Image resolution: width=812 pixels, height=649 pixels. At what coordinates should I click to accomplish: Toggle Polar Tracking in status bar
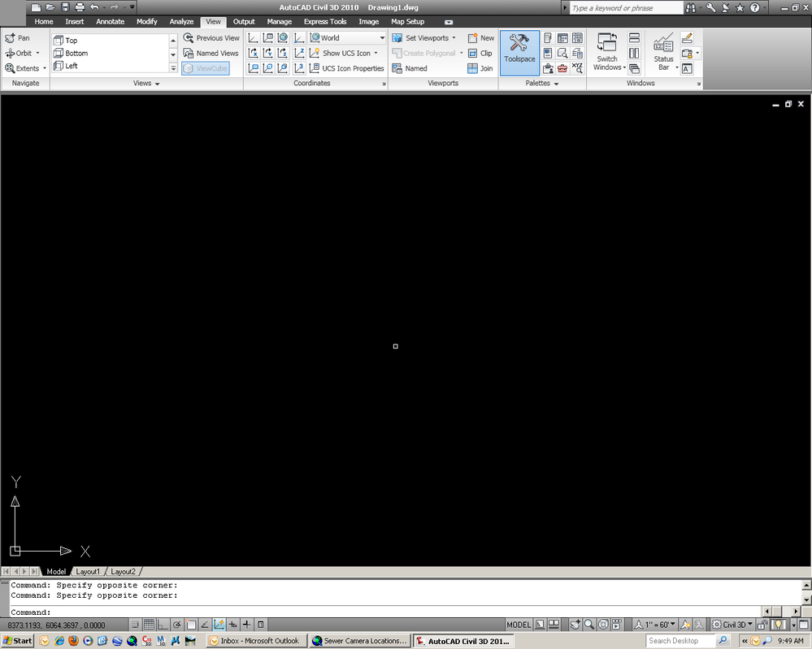(176, 625)
